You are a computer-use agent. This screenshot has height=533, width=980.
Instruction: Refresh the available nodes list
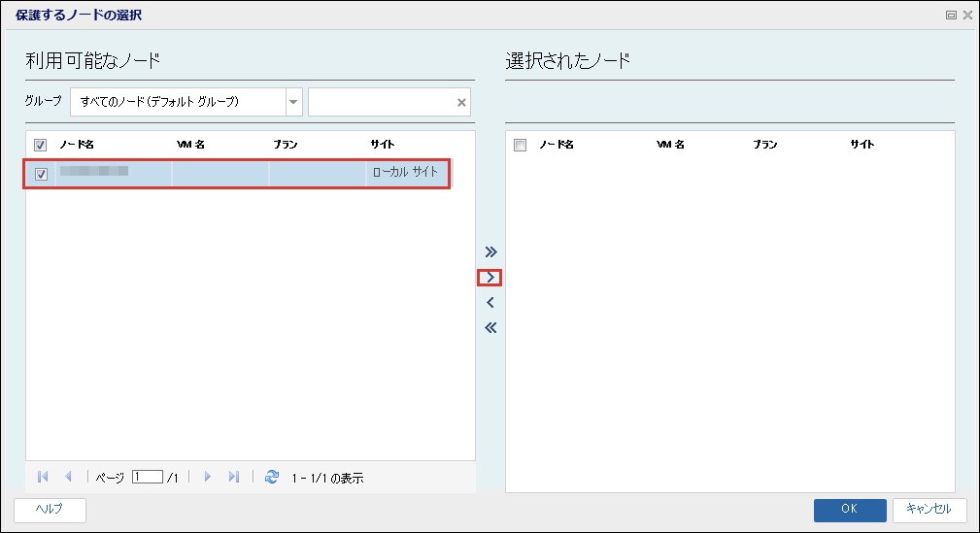(x=271, y=477)
